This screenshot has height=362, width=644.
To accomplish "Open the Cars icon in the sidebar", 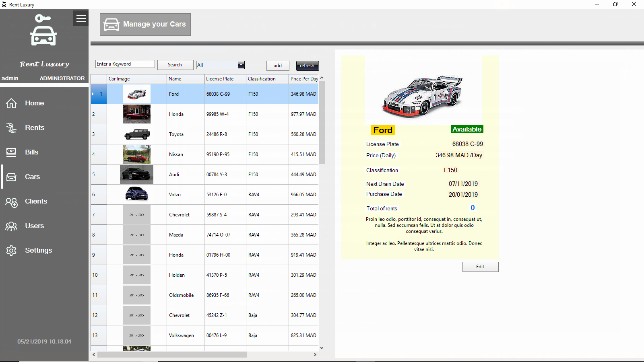I will [x=11, y=177].
